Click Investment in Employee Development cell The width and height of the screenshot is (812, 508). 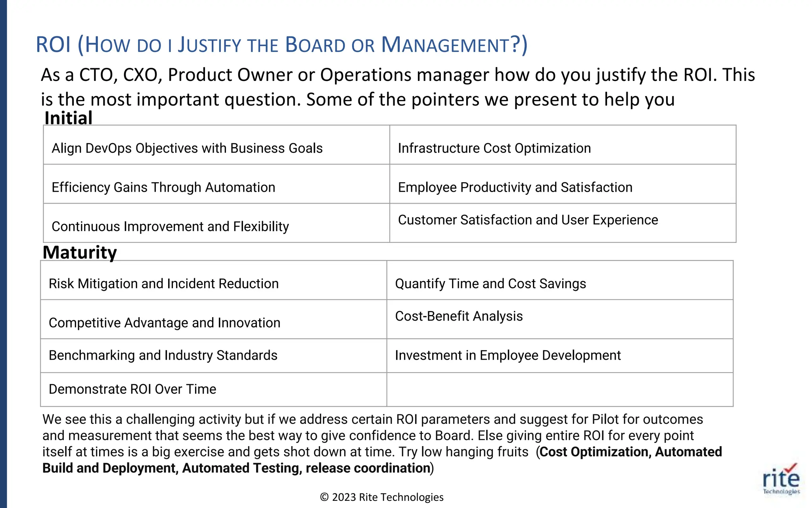point(560,356)
